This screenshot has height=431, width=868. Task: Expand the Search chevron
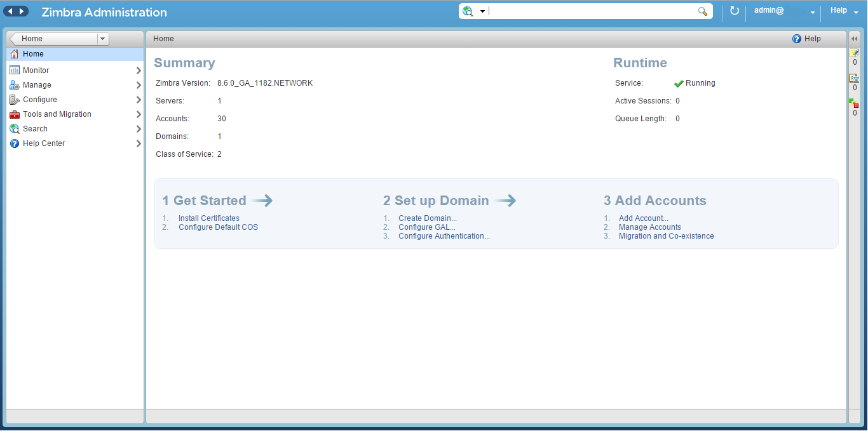139,129
